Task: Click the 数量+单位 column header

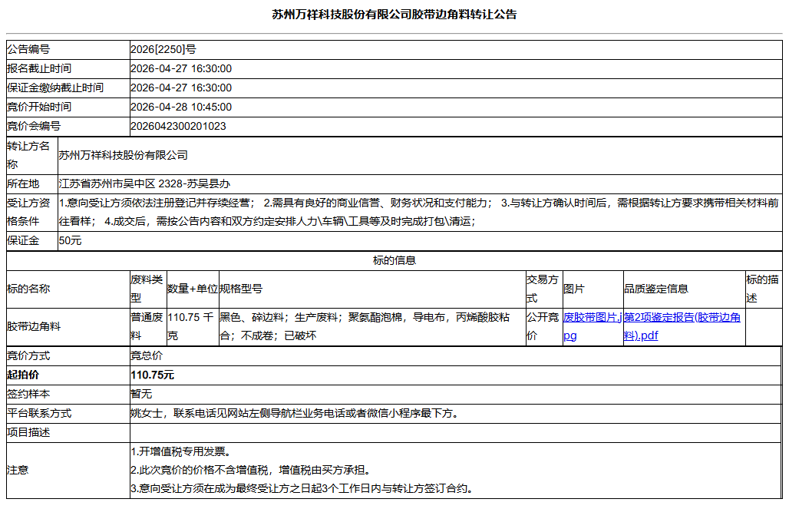Action: pos(192,289)
